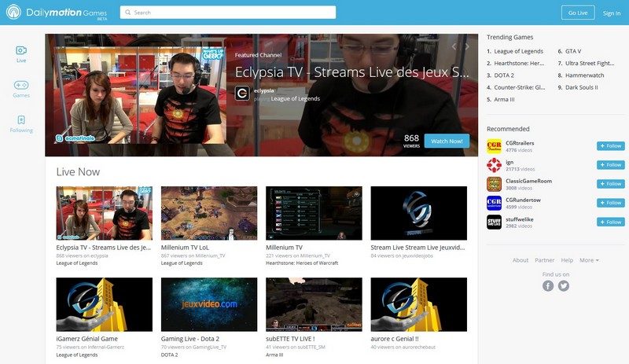
Task: Open the Facebook page icon
Action: point(548,285)
